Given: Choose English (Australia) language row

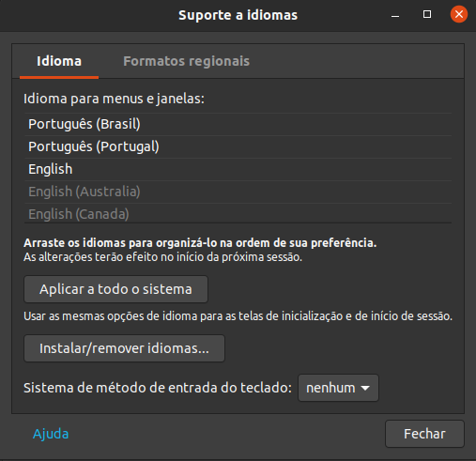Looking at the screenshot, I should click(x=238, y=192).
